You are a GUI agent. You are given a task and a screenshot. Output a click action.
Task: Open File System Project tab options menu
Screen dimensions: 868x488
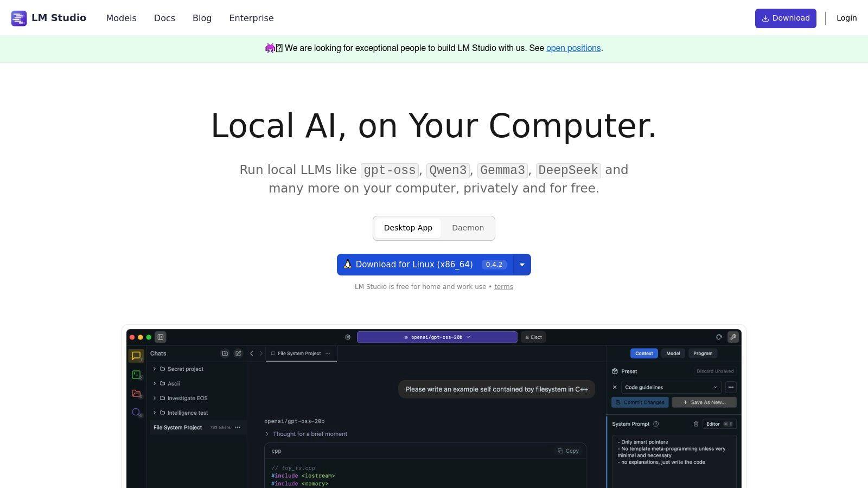point(328,354)
